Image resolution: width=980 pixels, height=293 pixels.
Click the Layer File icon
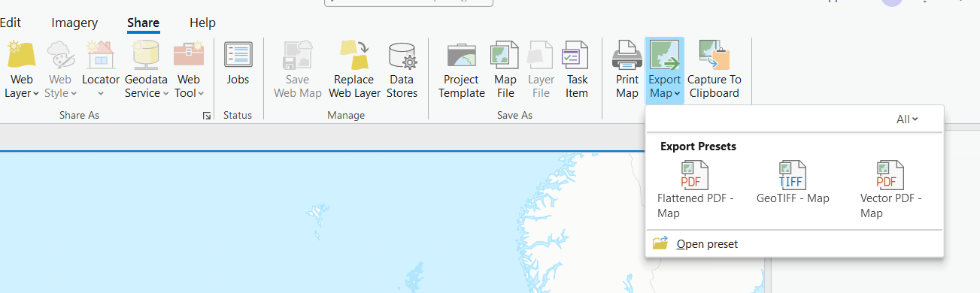coord(541,55)
